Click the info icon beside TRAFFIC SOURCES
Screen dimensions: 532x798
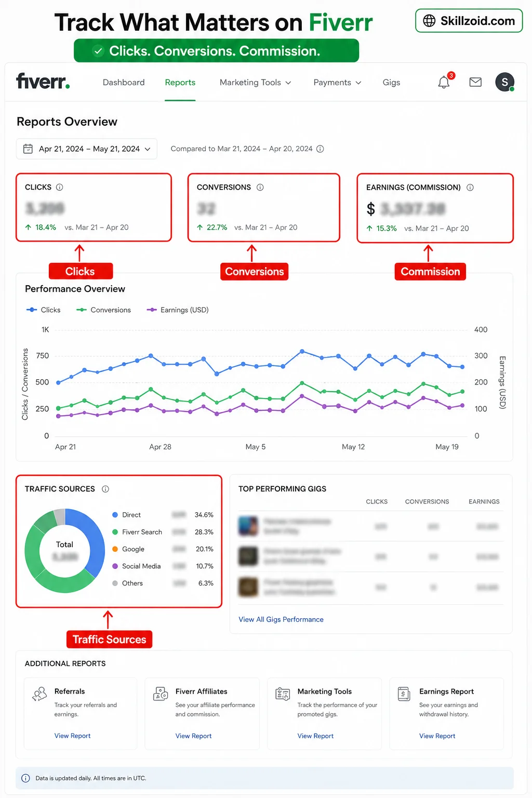pyautogui.click(x=105, y=489)
